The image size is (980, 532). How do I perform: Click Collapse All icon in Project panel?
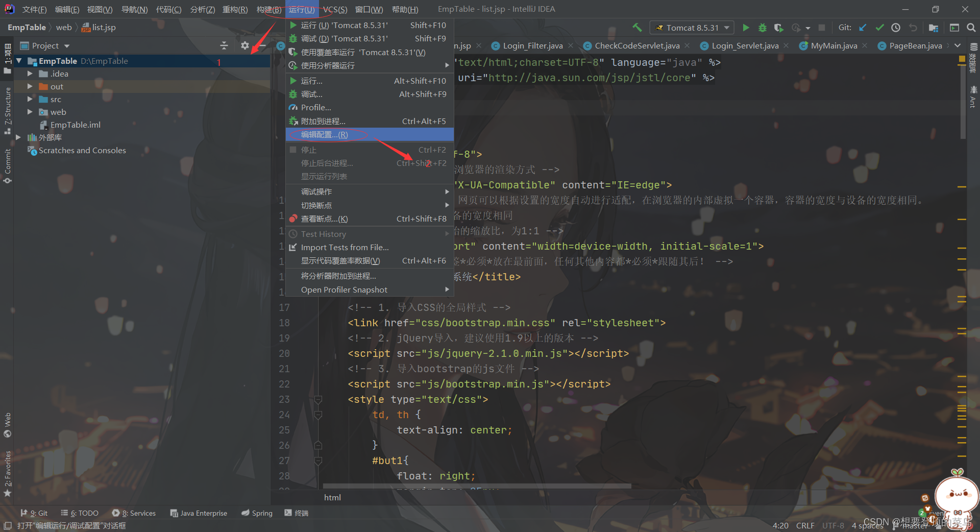224,45
